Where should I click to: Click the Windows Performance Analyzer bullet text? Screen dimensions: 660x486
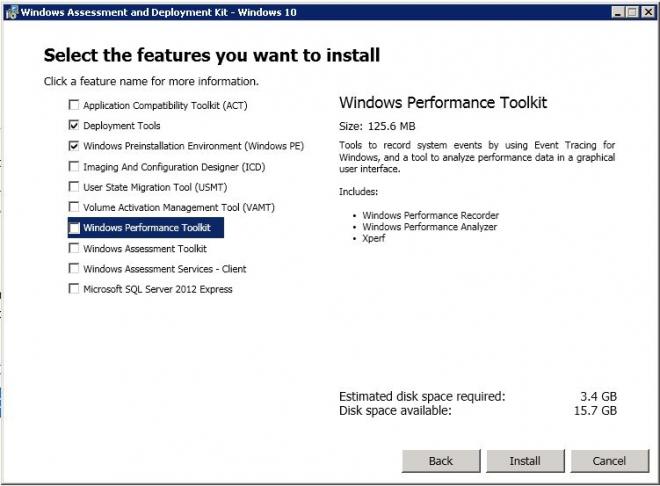click(430, 227)
